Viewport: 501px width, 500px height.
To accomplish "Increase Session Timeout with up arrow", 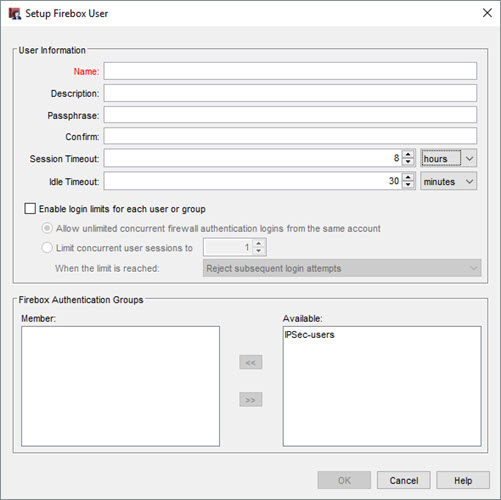I will pyautogui.click(x=408, y=154).
